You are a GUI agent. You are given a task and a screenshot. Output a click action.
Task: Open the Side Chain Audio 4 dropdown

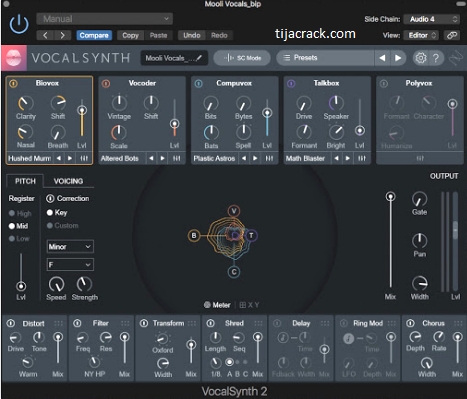432,19
